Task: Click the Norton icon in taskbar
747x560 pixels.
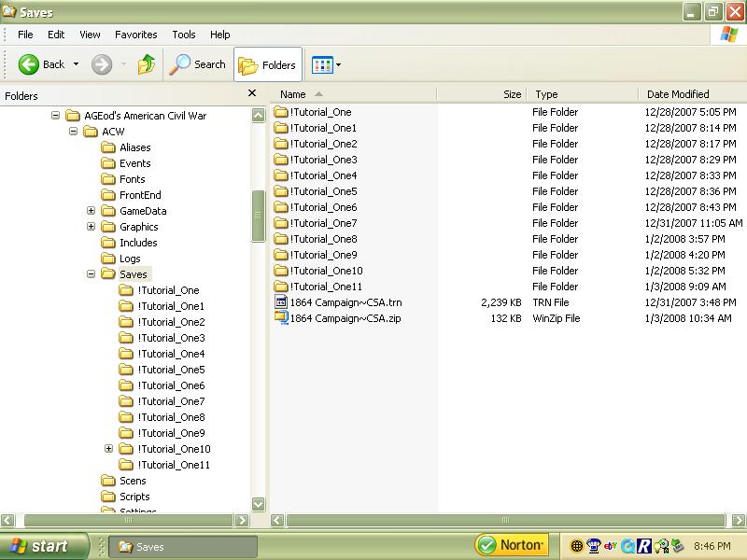Action: pos(510,546)
